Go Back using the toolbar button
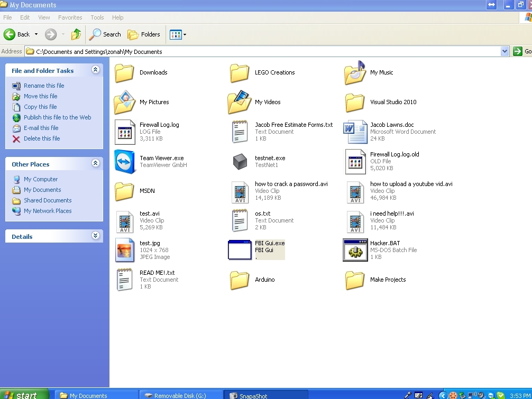The width and height of the screenshot is (532, 399). pyautogui.click(x=16, y=34)
